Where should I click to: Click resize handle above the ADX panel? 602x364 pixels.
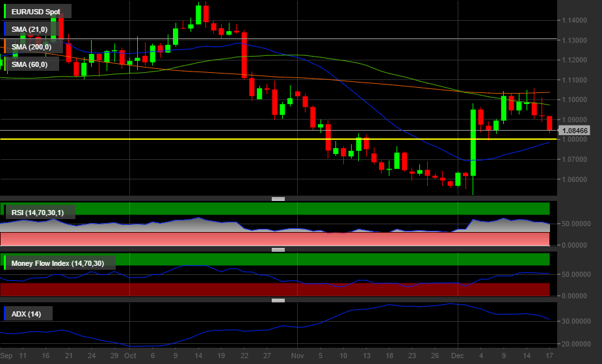(x=278, y=300)
